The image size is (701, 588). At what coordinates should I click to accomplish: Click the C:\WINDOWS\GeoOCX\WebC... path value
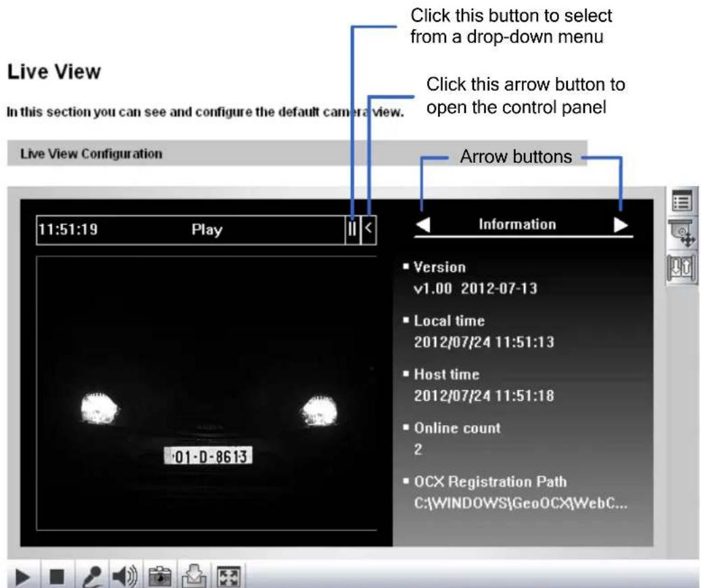point(521,503)
